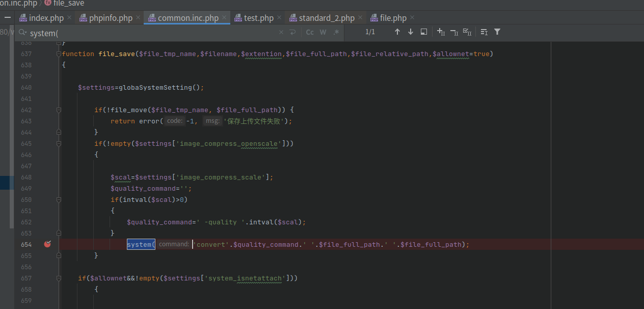Open search results in Find window
Viewport: 644px width, 309px height.
tap(424, 32)
